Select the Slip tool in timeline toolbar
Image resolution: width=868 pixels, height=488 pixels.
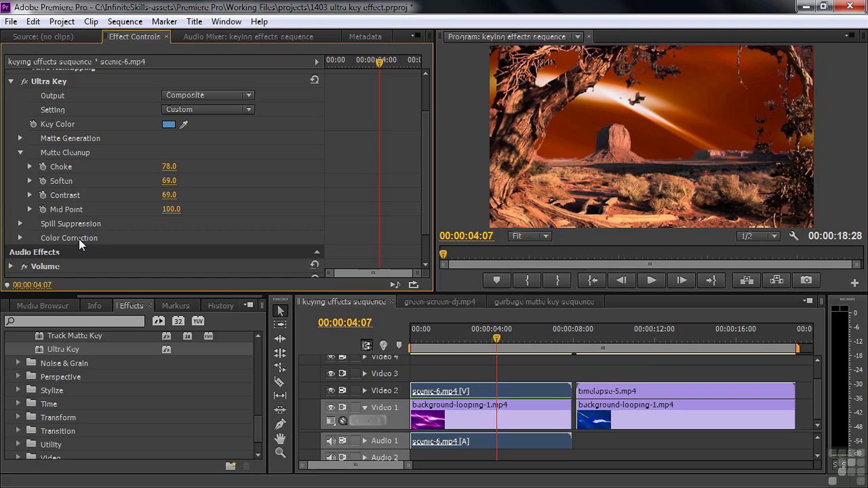(280, 395)
